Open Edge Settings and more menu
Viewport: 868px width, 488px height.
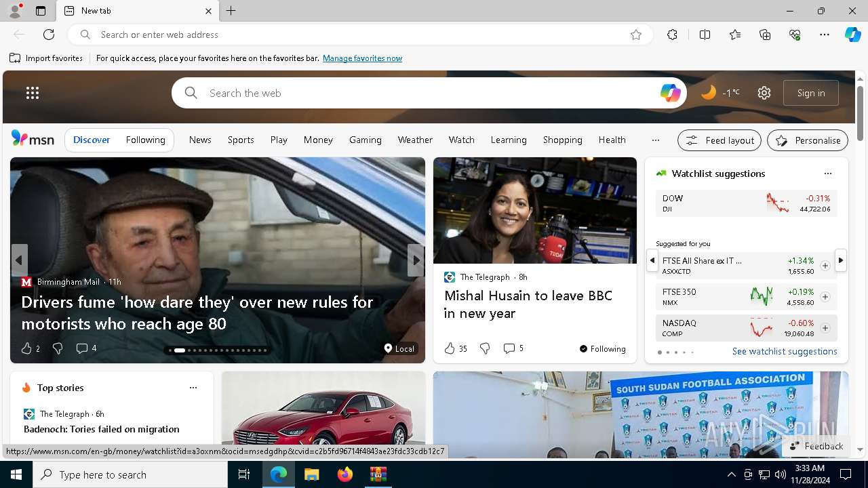coord(825,35)
